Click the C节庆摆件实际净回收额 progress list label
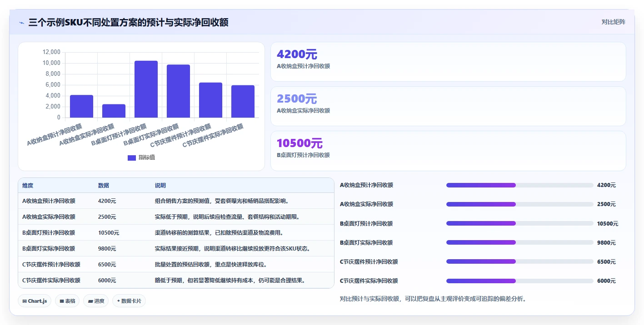The image size is (644, 325). (369, 281)
